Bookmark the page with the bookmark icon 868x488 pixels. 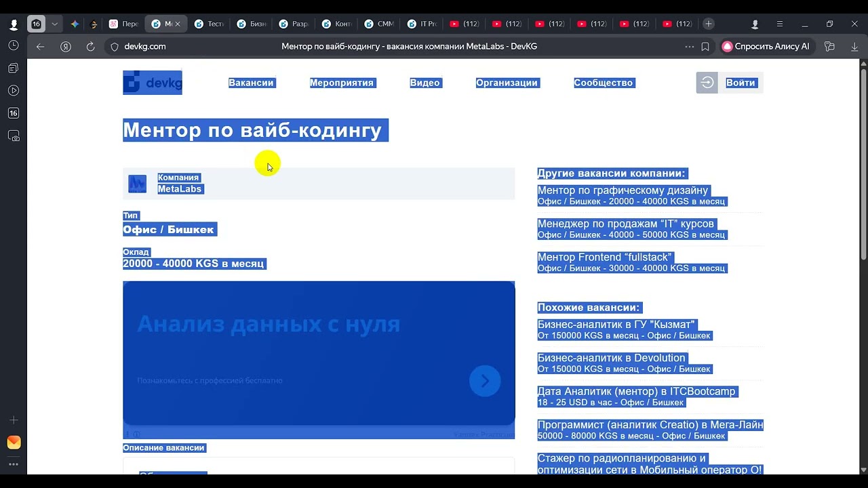tap(705, 47)
